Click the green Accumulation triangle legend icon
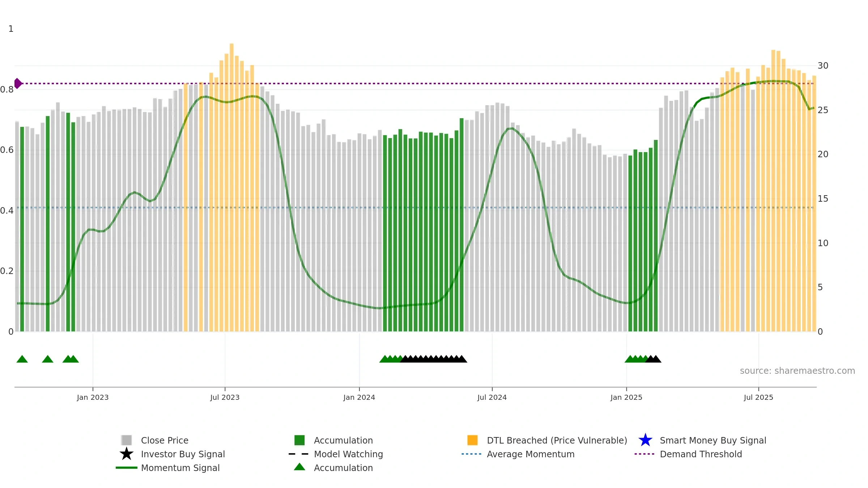This screenshot has width=868, height=488. tap(299, 467)
